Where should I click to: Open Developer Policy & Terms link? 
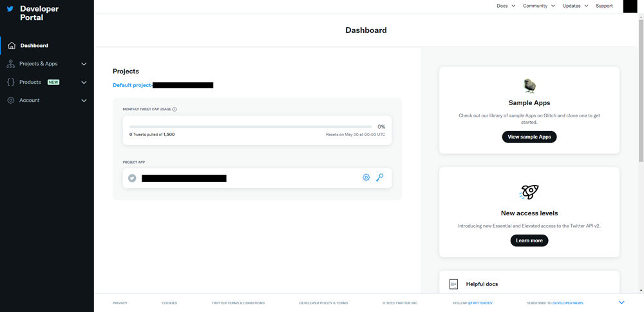pyautogui.click(x=324, y=303)
